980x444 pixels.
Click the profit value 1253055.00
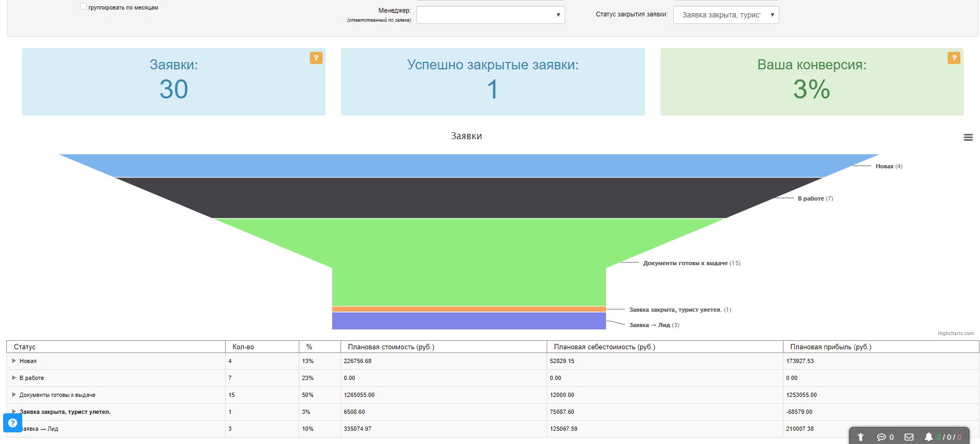(801, 395)
